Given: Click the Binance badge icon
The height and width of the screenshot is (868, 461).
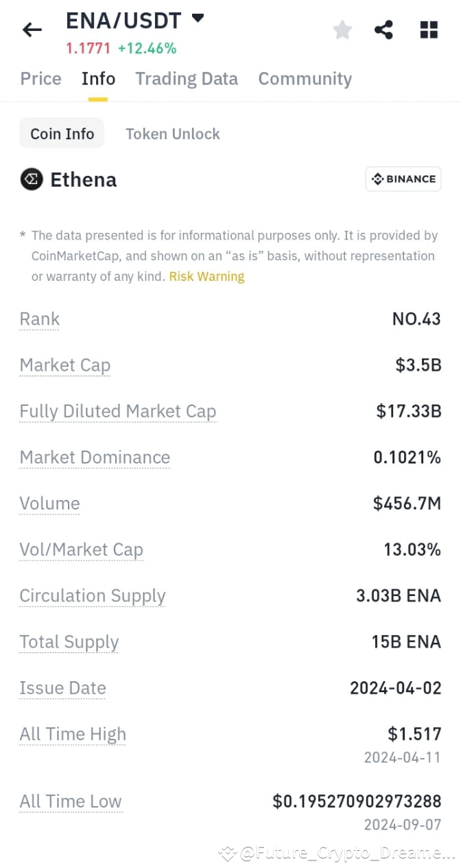Looking at the screenshot, I should [403, 179].
